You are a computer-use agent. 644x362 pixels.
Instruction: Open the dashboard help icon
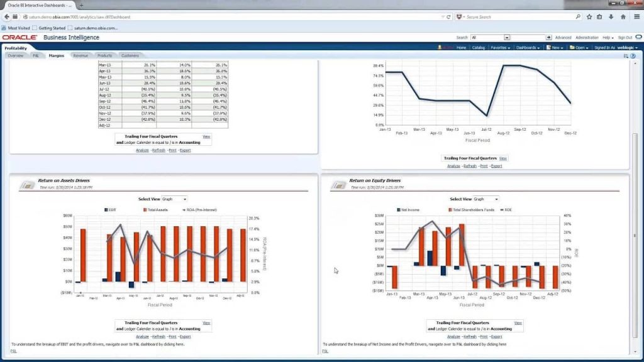click(633, 56)
